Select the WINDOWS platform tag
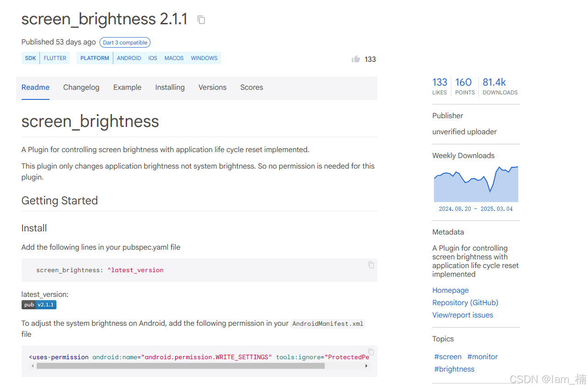588x389 pixels. tap(204, 58)
